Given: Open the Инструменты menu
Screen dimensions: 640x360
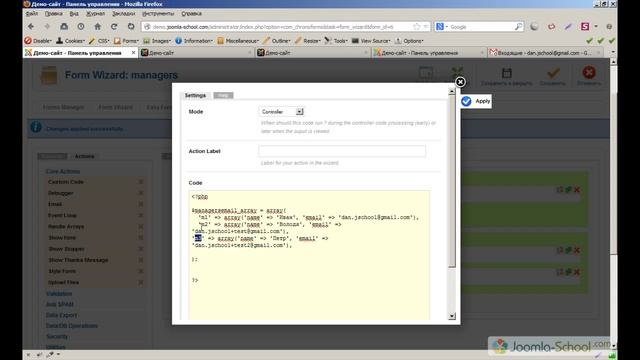Looking at the screenshot, I should click(158, 13).
